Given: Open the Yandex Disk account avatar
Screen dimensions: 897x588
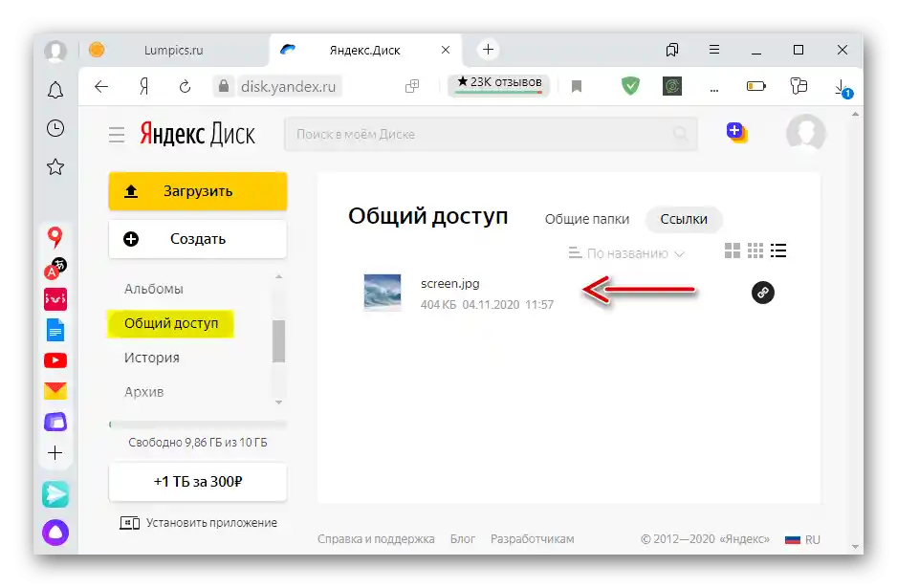Looking at the screenshot, I should [806, 133].
